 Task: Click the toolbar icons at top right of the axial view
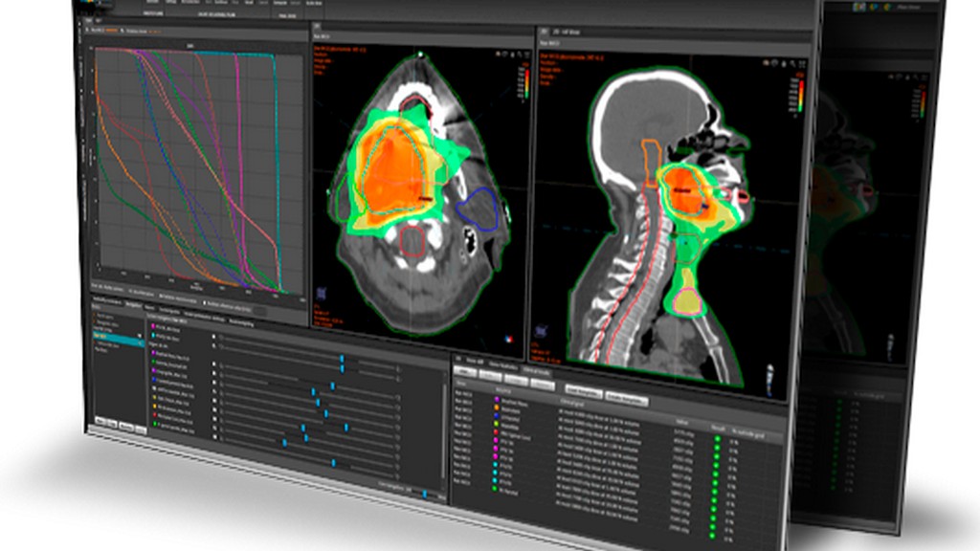[x=511, y=55]
